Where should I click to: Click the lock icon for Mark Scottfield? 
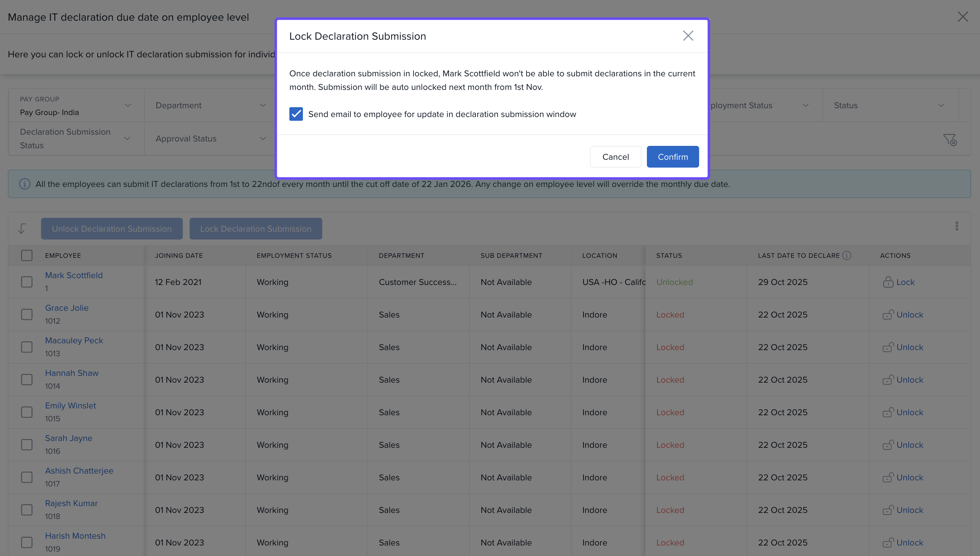[888, 282]
